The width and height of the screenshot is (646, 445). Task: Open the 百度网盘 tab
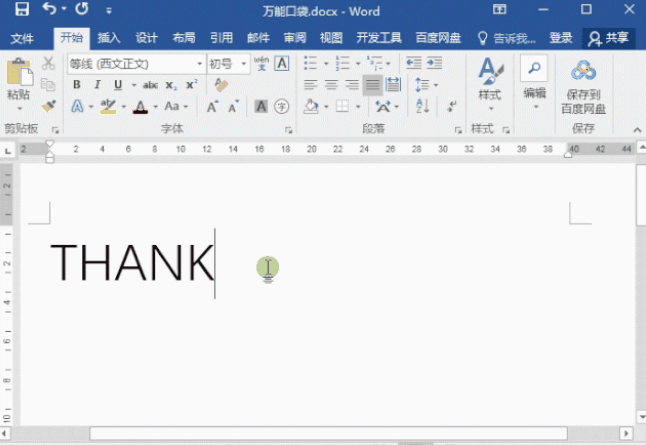coord(438,38)
